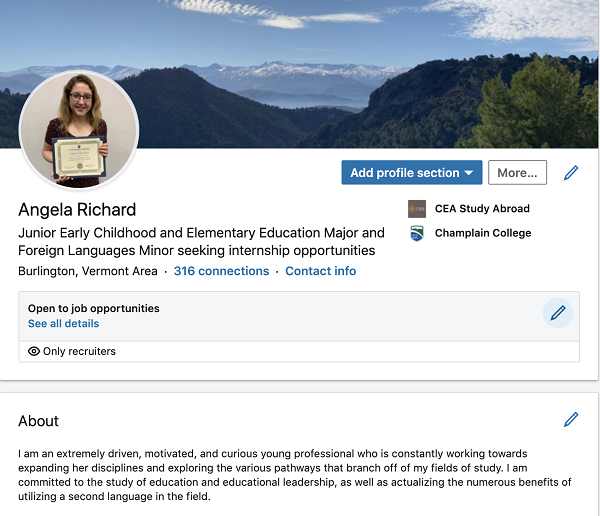
Task: Open the CEA Study Abroad text link
Action: point(482,209)
